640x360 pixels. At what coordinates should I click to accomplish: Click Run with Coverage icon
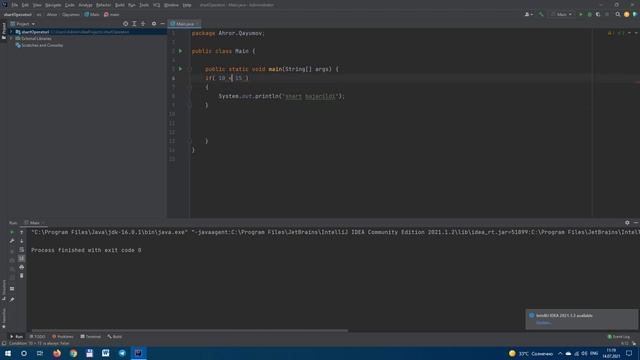pyautogui.click(x=598, y=14)
